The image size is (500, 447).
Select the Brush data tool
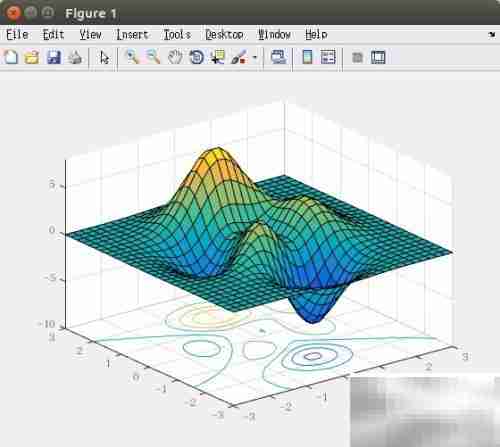(x=239, y=57)
